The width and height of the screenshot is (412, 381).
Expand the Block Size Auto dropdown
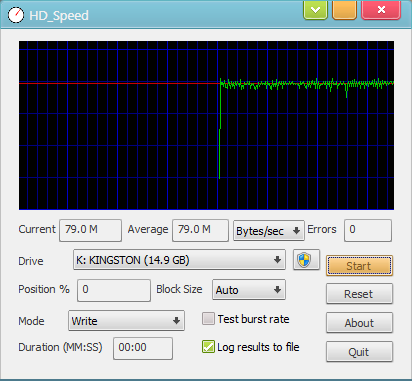pyautogui.click(x=249, y=290)
